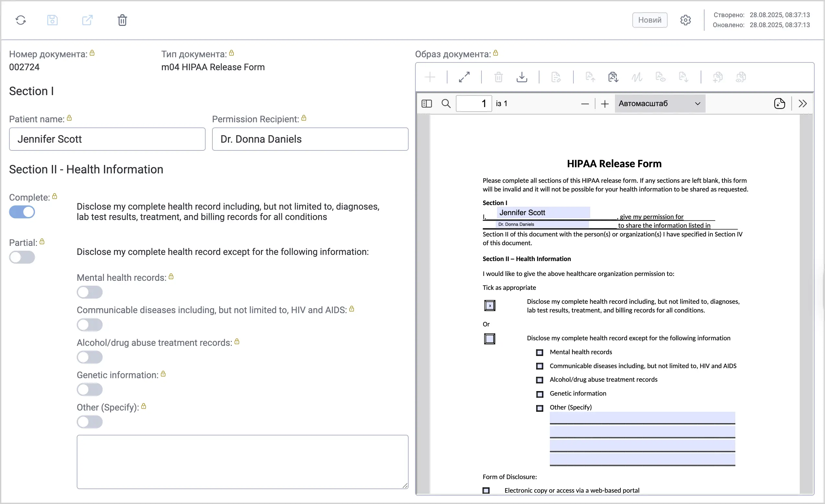Image resolution: width=825 pixels, height=504 pixels.
Task: Click the lock icon beside Образ документа
Action: 495,53
